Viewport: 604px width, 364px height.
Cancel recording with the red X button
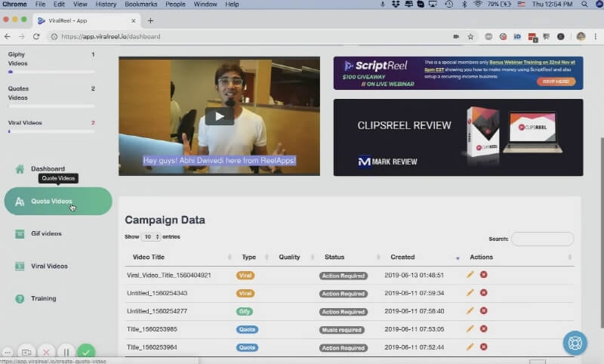(x=46, y=352)
